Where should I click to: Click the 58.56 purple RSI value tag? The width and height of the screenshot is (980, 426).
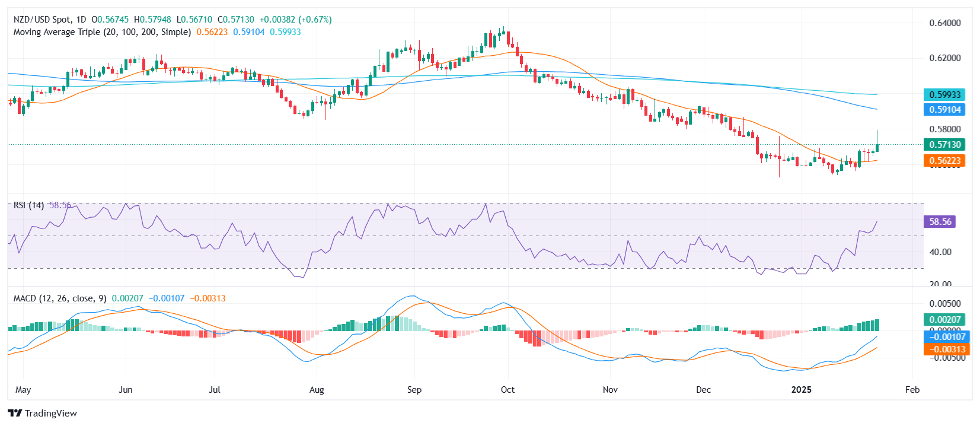click(940, 222)
